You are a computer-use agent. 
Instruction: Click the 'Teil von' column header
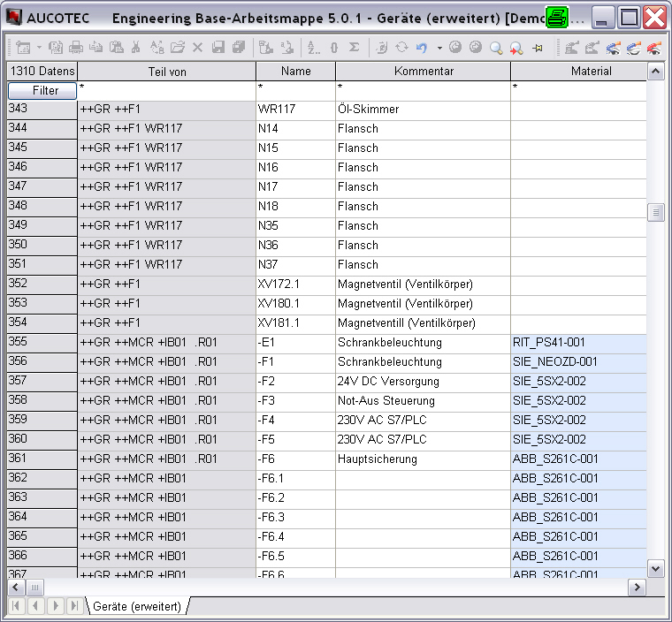click(167, 72)
